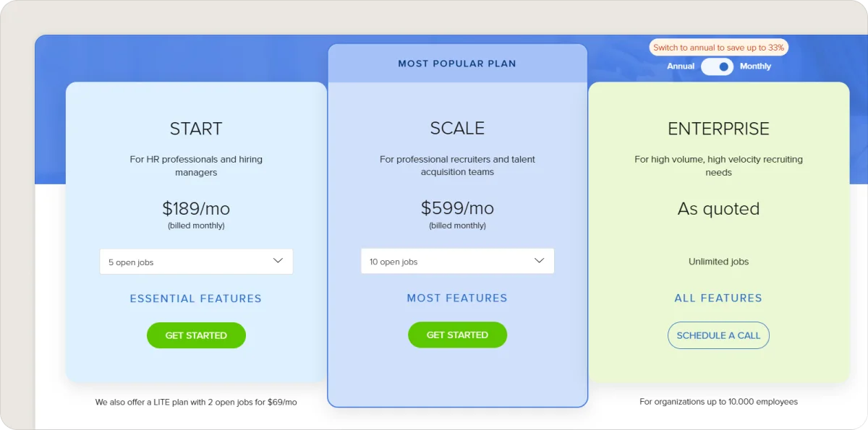Click GET STARTED on the Scale plan
Viewport: 868px width, 430px height.
point(457,335)
